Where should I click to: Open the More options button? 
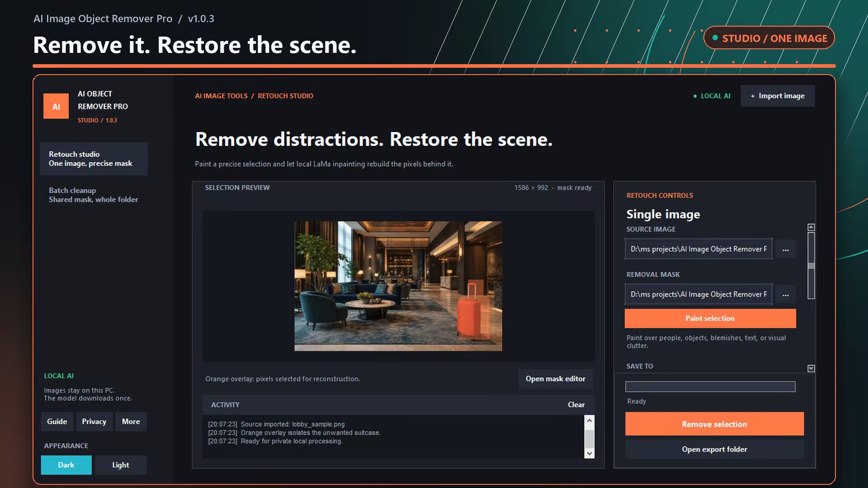click(x=131, y=421)
